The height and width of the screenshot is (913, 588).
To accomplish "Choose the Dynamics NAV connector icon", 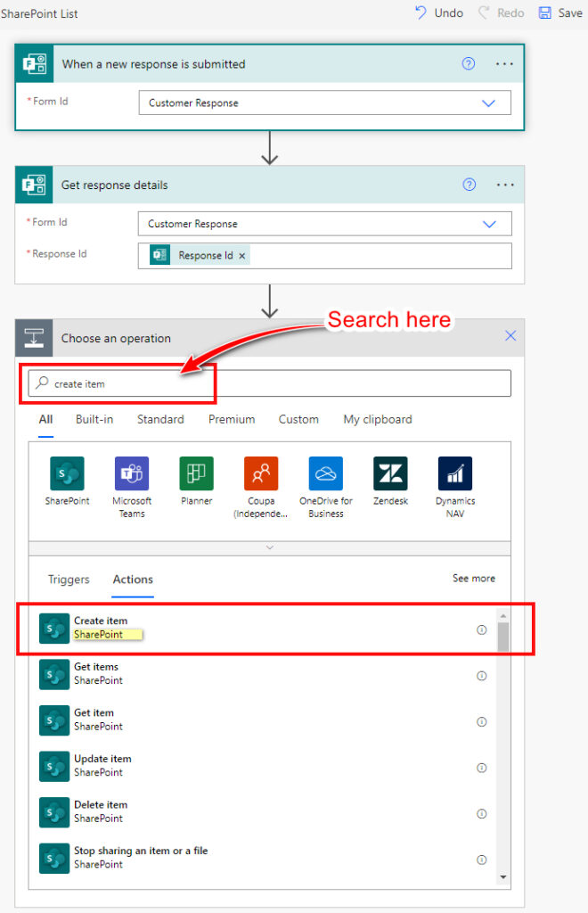I will 455,473.
